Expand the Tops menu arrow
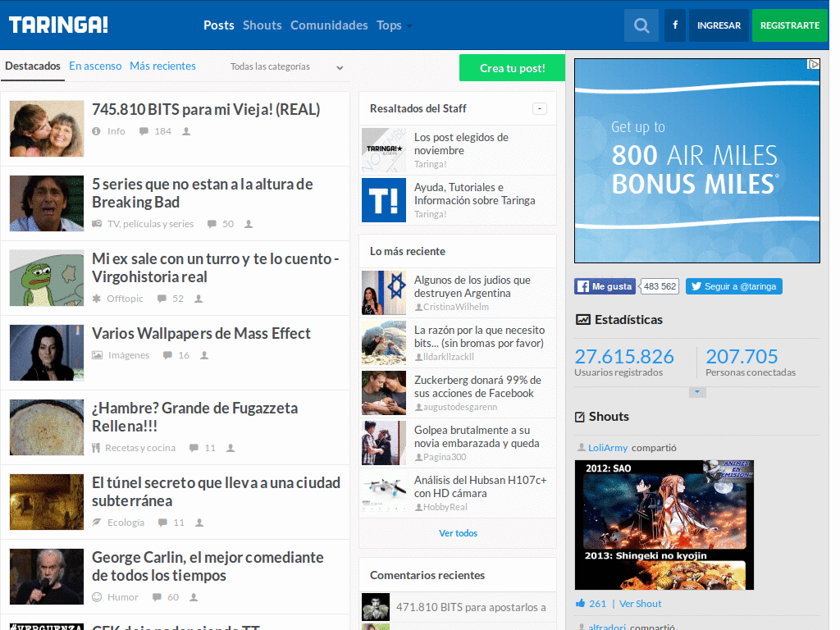Viewport: 840px width, 630px height. [x=409, y=25]
